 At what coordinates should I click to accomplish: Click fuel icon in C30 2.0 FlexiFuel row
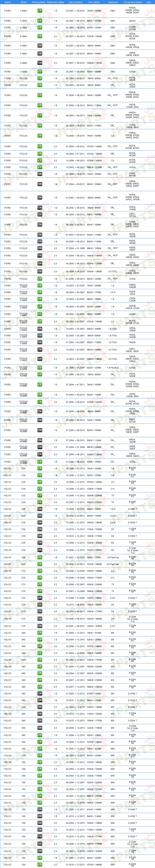click(40, 564)
